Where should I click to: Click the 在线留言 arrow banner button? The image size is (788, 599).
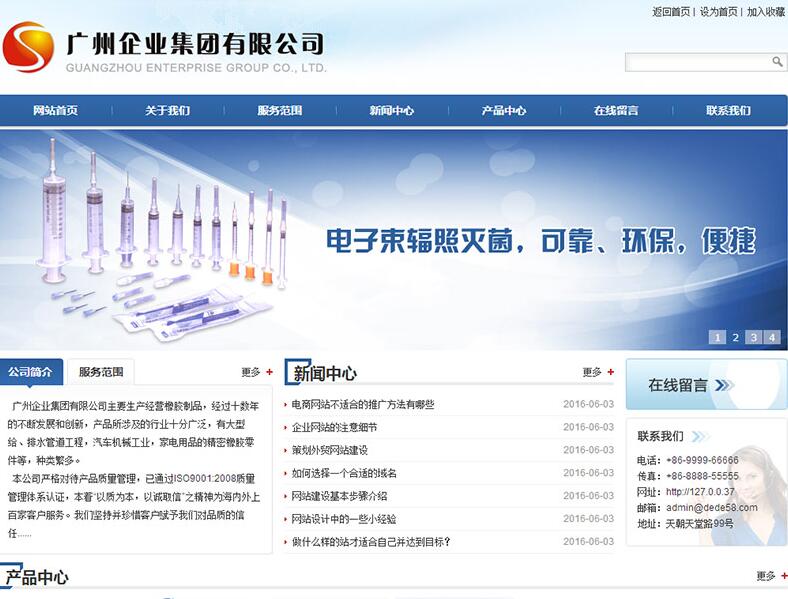[x=706, y=385]
